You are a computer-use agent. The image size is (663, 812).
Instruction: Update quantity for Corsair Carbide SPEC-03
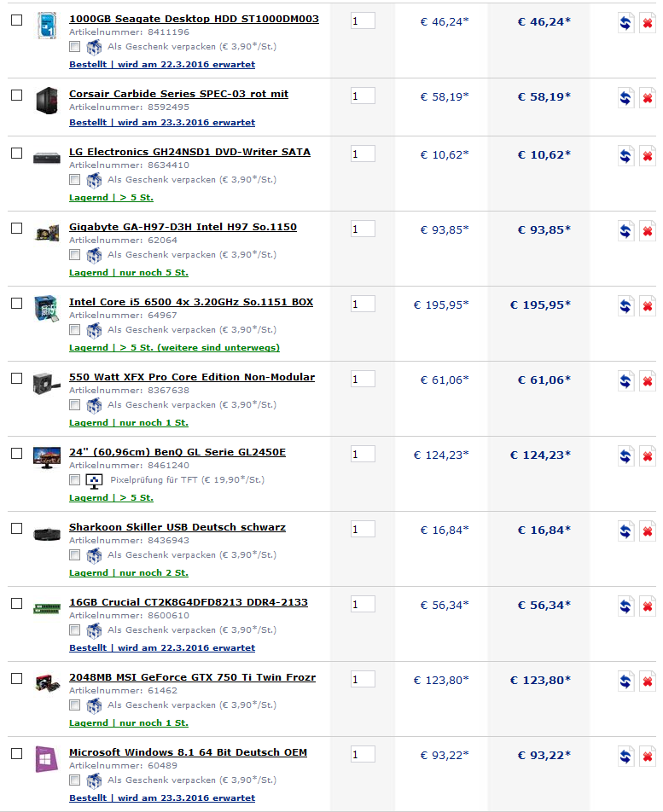click(x=625, y=98)
